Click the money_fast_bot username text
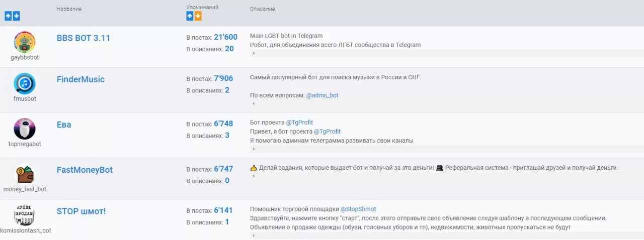This screenshot has height=240, width=644. point(25,189)
